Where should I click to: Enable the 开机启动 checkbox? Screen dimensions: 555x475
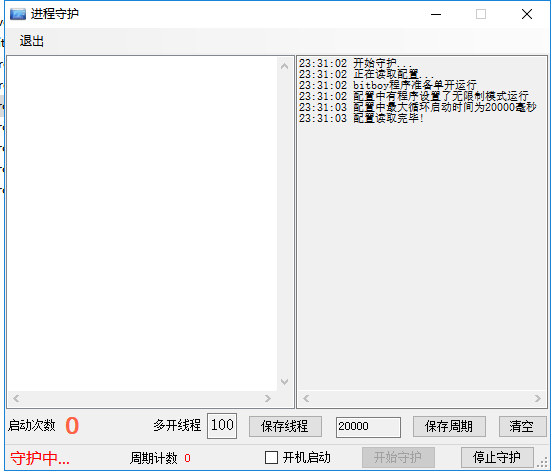click(x=271, y=458)
